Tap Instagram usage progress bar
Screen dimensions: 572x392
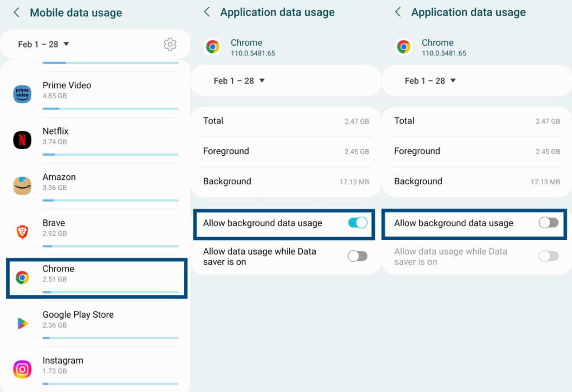[x=111, y=384]
